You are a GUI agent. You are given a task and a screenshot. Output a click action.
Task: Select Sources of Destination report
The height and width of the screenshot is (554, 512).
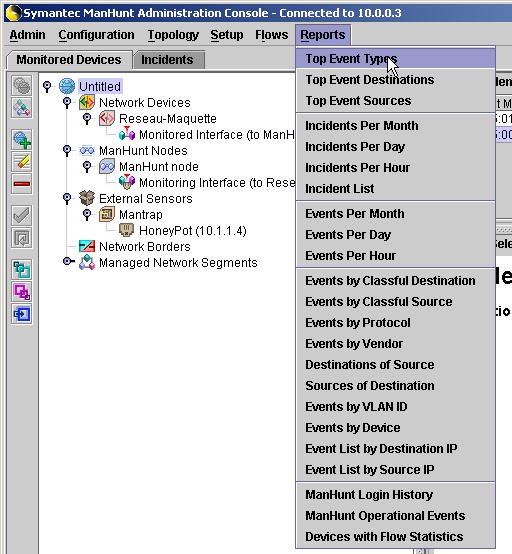395,385
